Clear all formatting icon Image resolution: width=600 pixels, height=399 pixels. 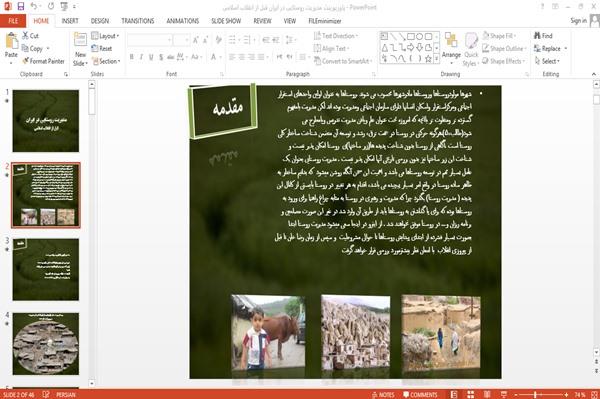pos(219,40)
